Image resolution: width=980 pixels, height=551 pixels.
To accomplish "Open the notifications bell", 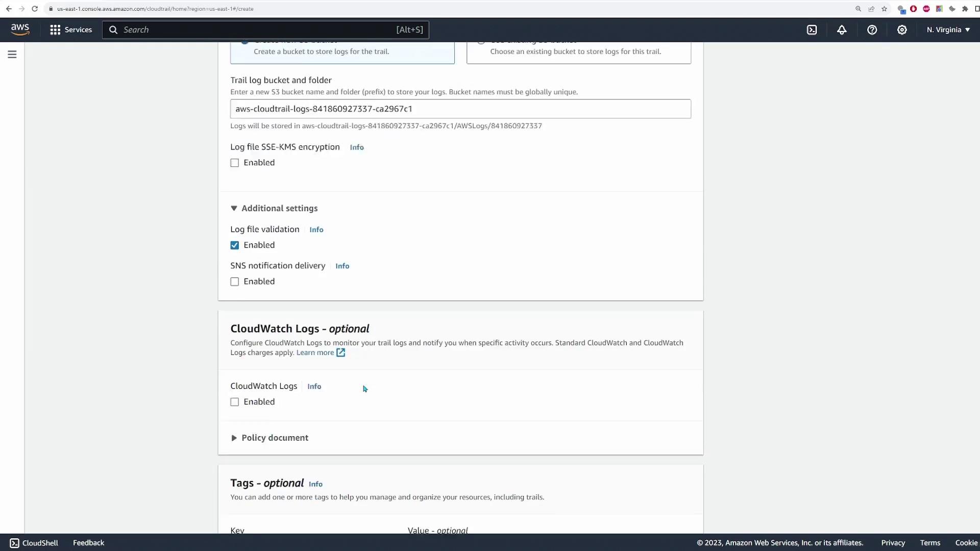I will point(842,30).
